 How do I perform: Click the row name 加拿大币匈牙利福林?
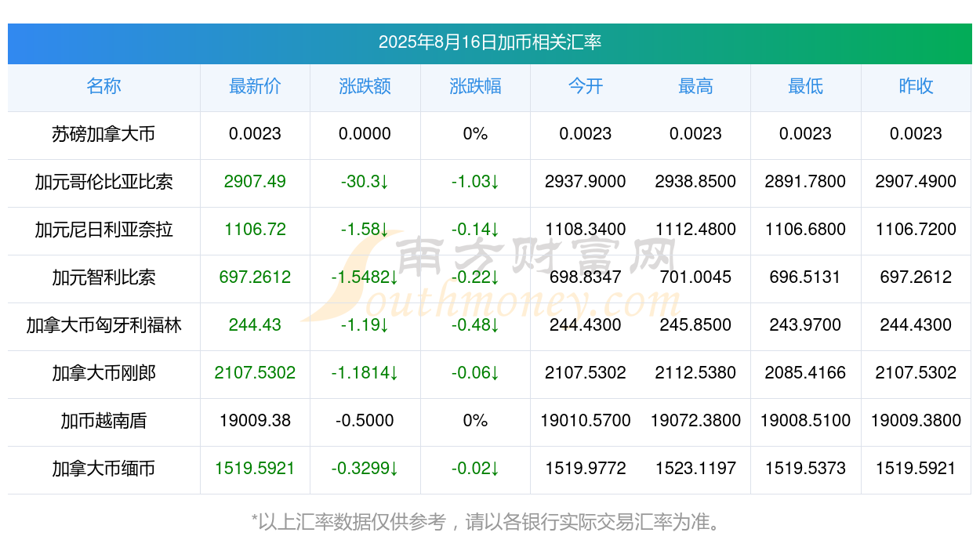pyautogui.click(x=104, y=325)
